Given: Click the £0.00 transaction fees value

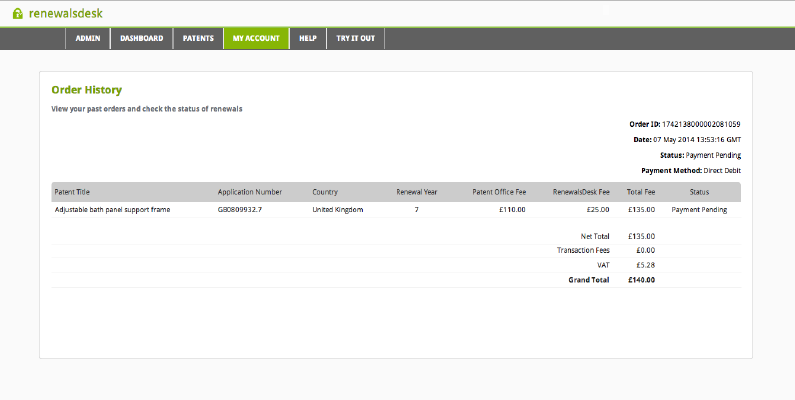Looking at the screenshot, I should pos(646,250).
